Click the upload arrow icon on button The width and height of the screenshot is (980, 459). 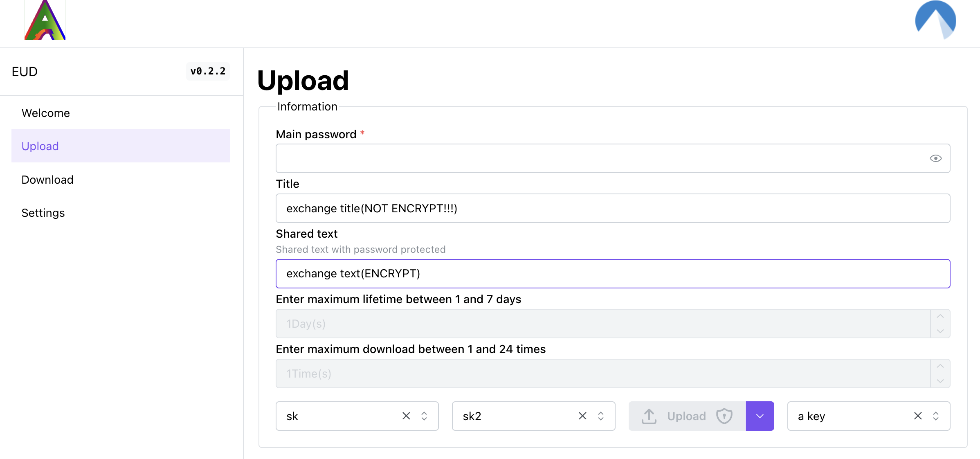pyautogui.click(x=649, y=416)
